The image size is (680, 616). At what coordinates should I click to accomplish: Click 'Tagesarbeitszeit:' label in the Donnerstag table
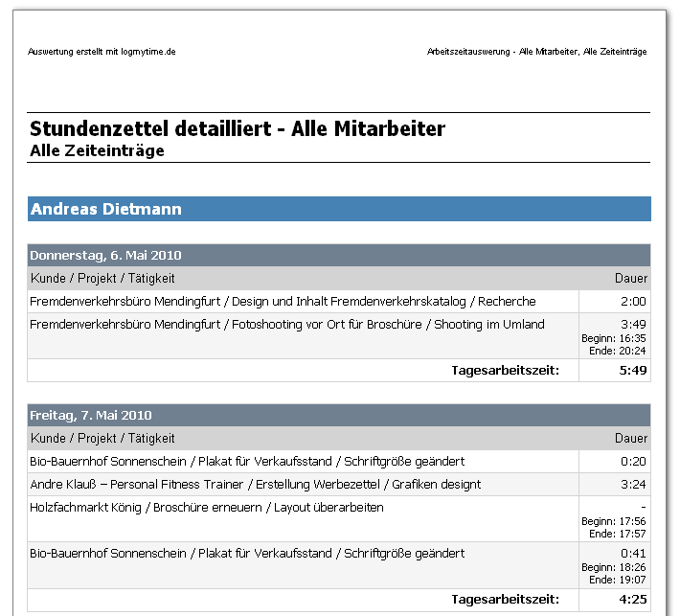(x=506, y=371)
